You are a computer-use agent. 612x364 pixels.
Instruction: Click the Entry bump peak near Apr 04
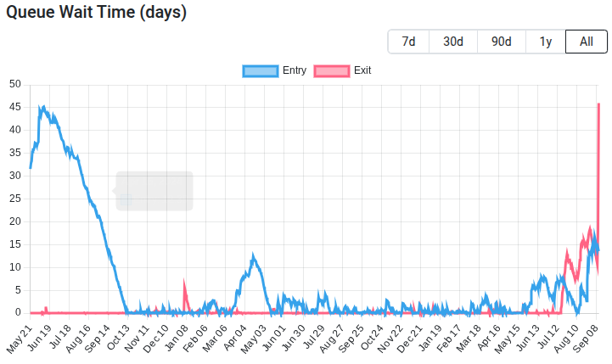point(253,255)
